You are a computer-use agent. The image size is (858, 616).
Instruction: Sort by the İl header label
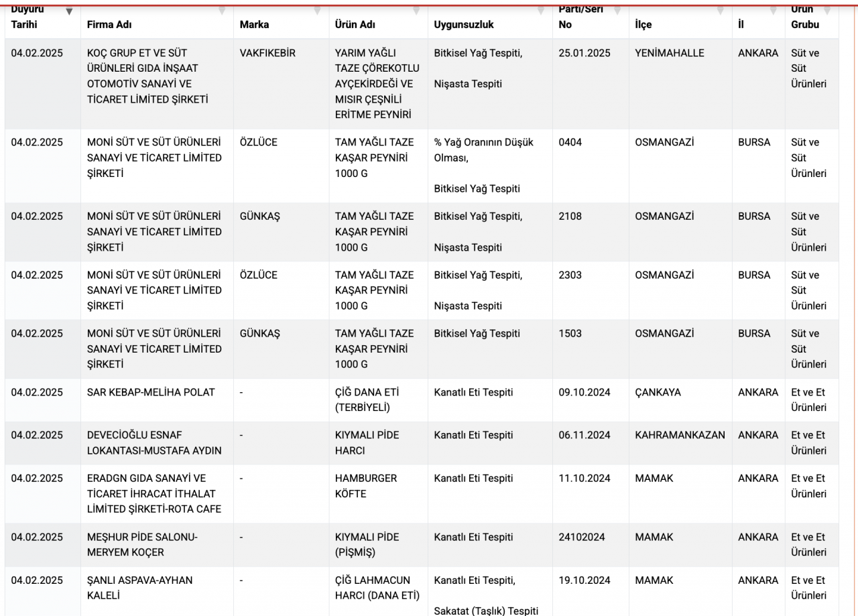pyautogui.click(x=741, y=24)
